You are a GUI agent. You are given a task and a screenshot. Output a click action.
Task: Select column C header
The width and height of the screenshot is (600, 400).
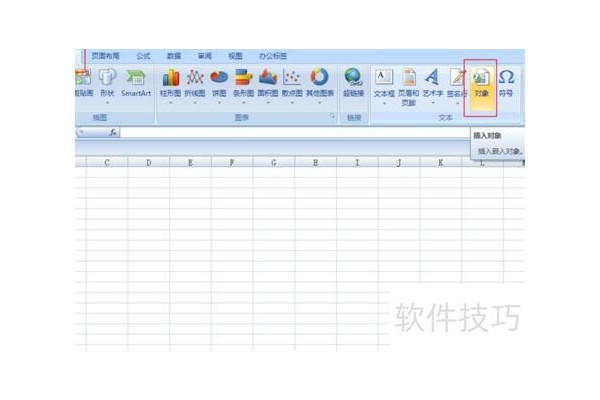(107, 162)
